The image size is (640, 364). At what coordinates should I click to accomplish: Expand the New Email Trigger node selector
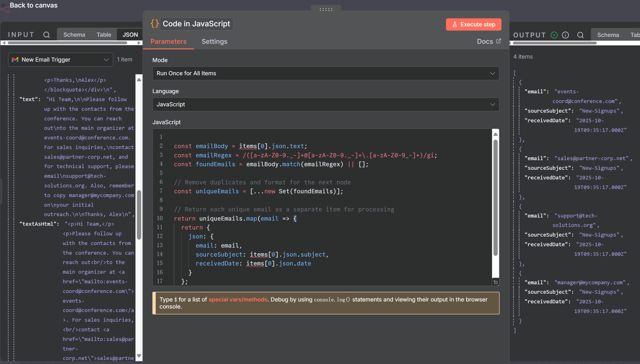coord(60,59)
